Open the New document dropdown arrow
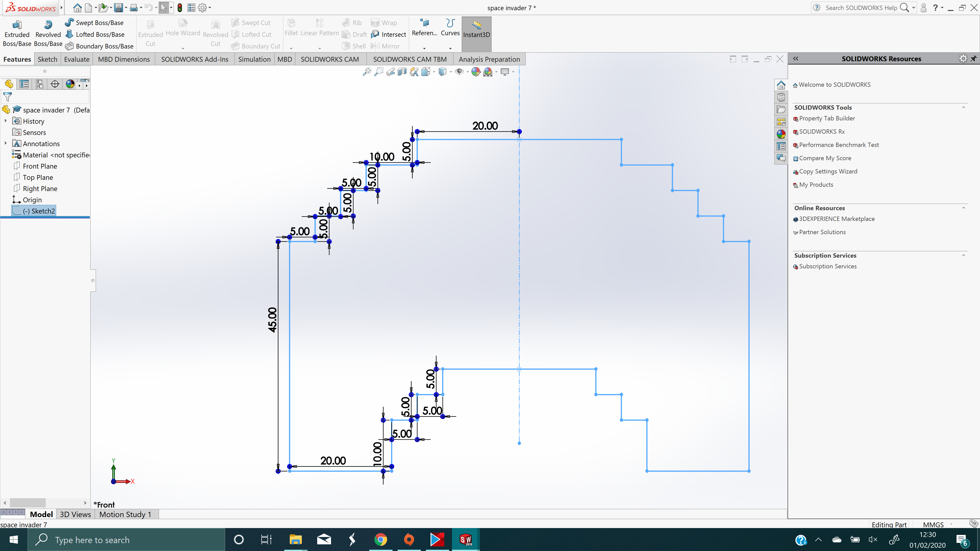The width and height of the screenshot is (980, 551). (x=95, y=8)
